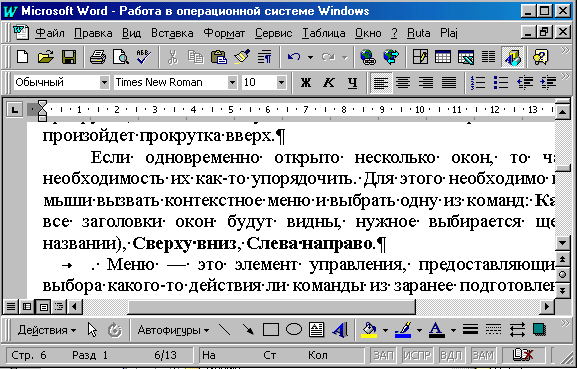Screen dimensions: 577x369
Task: Open the Вид menu
Action: (x=131, y=33)
